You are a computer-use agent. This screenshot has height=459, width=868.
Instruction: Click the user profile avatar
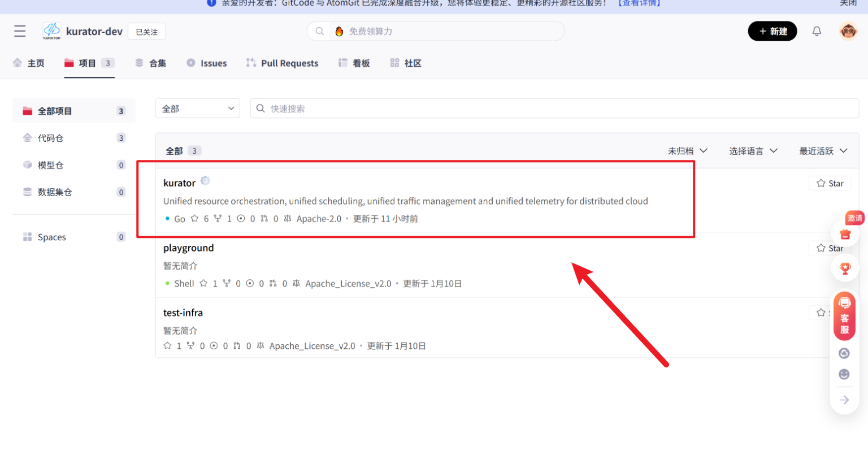pyautogui.click(x=847, y=31)
